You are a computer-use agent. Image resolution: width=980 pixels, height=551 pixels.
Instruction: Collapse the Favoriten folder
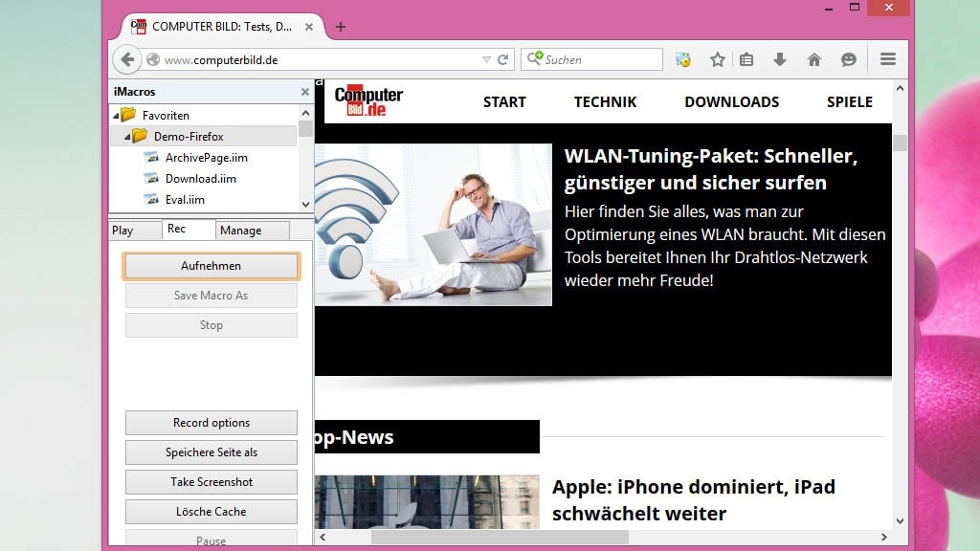coord(116,116)
